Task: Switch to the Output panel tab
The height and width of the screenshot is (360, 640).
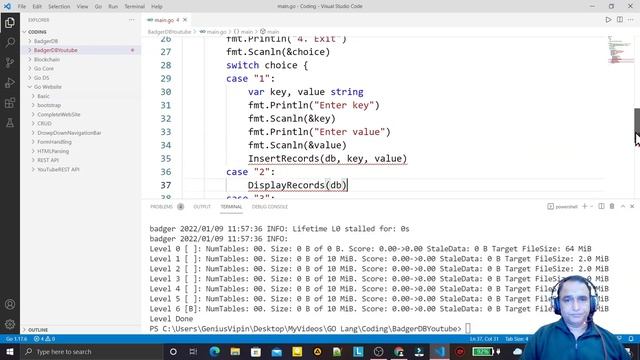Action: pos(202,207)
